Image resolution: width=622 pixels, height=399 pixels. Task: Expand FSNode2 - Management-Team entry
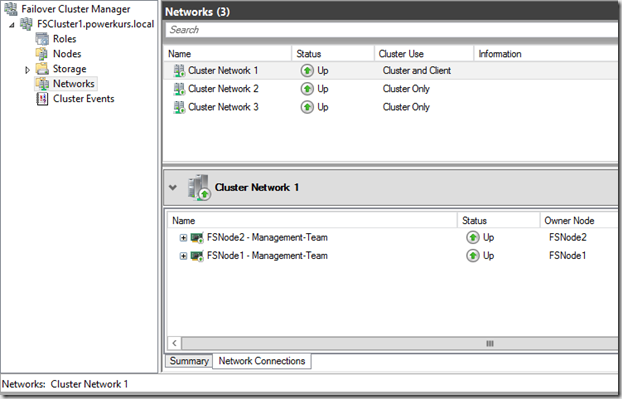(183, 238)
